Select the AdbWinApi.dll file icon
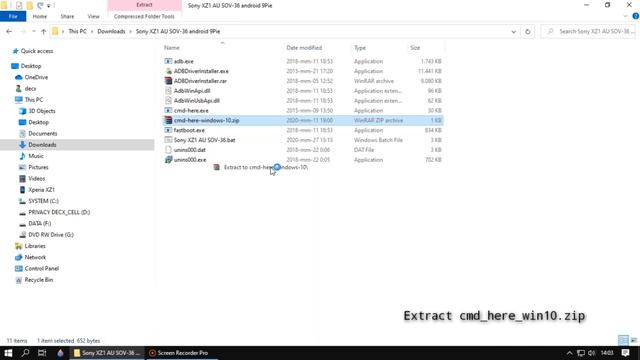 coord(168,91)
